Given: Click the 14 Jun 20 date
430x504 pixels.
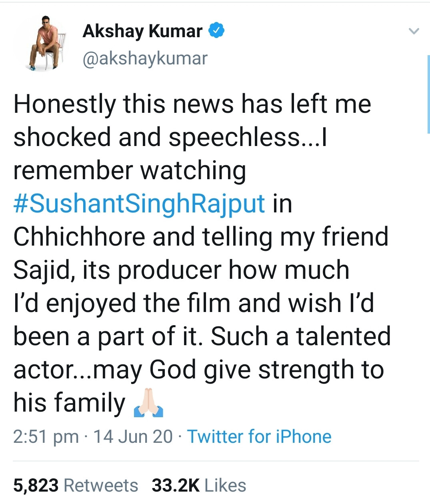Looking at the screenshot, I should coord(133,436).
